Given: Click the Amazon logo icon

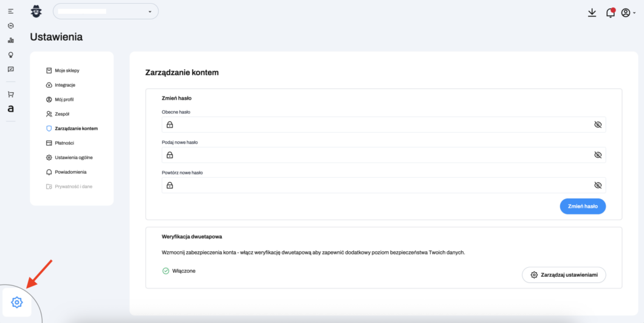Looking at the screenshot, I should (x=10, y=109).
